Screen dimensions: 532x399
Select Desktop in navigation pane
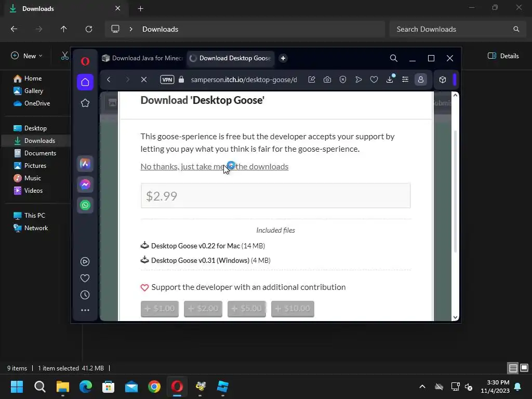35,128
